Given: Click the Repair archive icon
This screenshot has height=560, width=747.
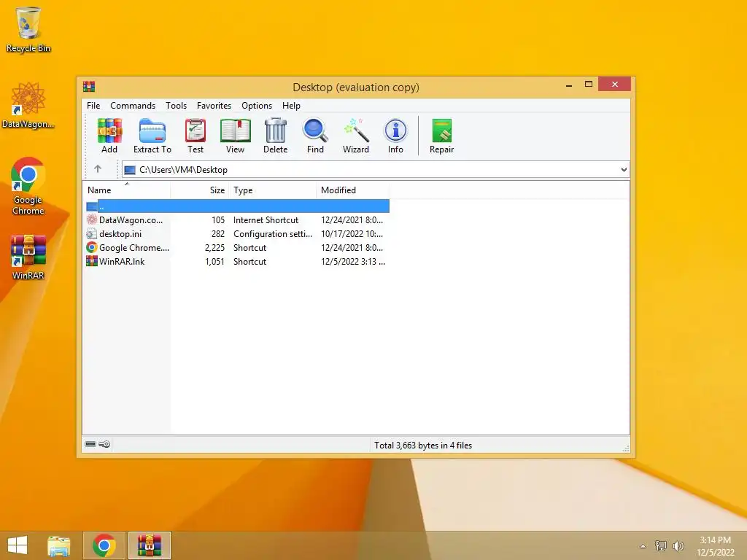Looking at the screenshot, I should click(x=441, y=136).
